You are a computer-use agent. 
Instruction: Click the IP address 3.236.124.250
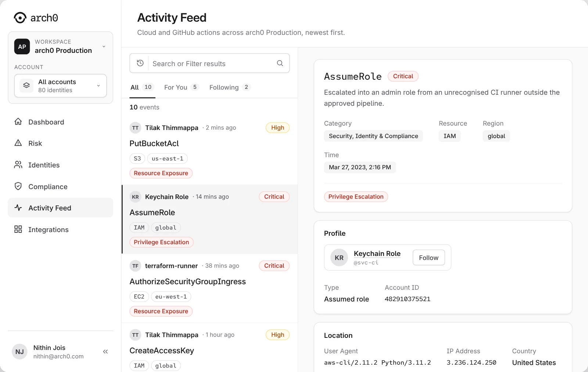472,362
